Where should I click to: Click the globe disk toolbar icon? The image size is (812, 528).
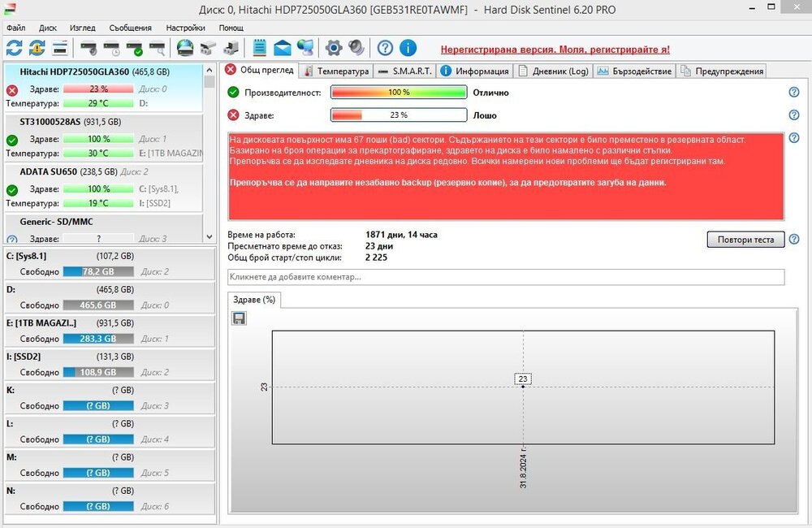tap(185, 48)
